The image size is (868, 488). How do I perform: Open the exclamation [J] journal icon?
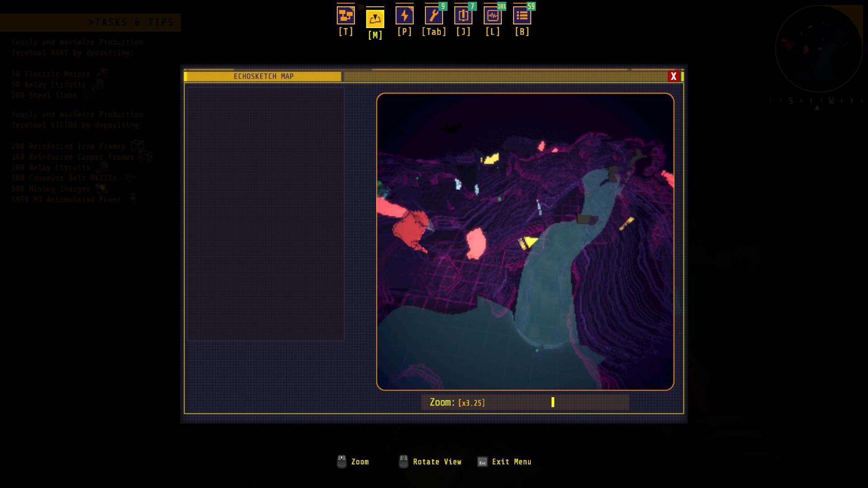point(463,16)
